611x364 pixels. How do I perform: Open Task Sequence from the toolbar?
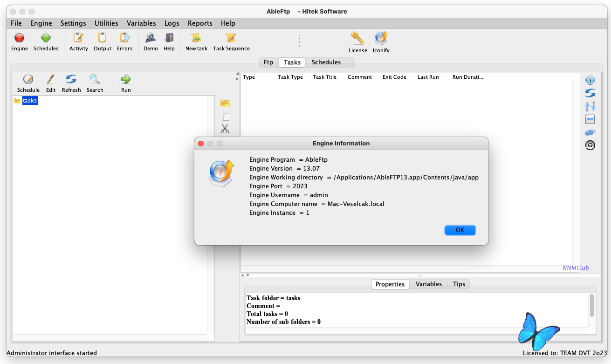(x=231, y=38)
